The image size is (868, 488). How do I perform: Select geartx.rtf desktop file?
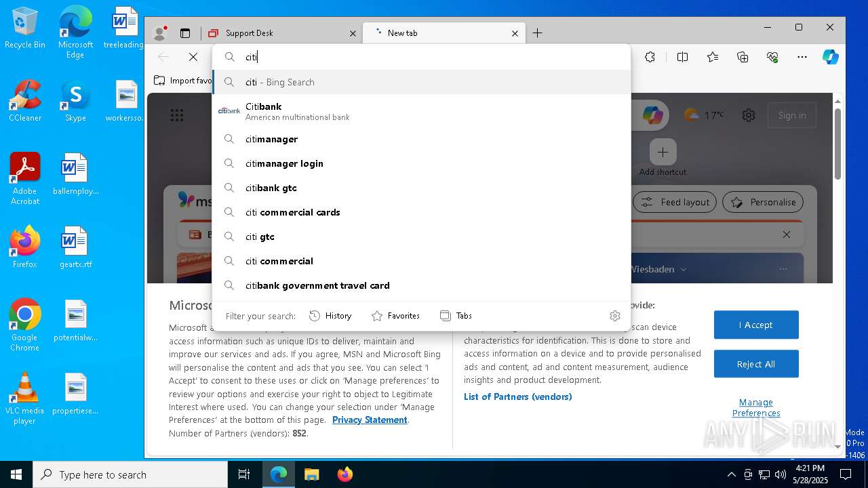tap(75, 247)
